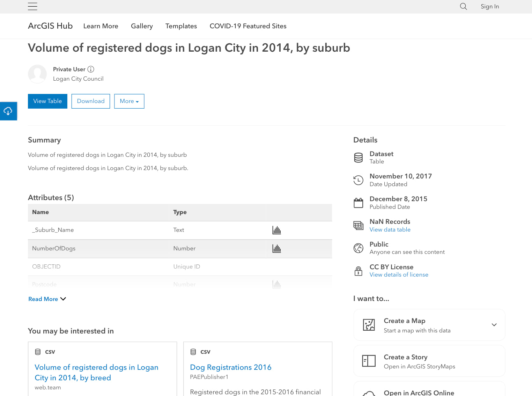Click the Private User avatar
The height and width of the screenshot is (396, 532).
pyautogui.click(x=37, y=74)
